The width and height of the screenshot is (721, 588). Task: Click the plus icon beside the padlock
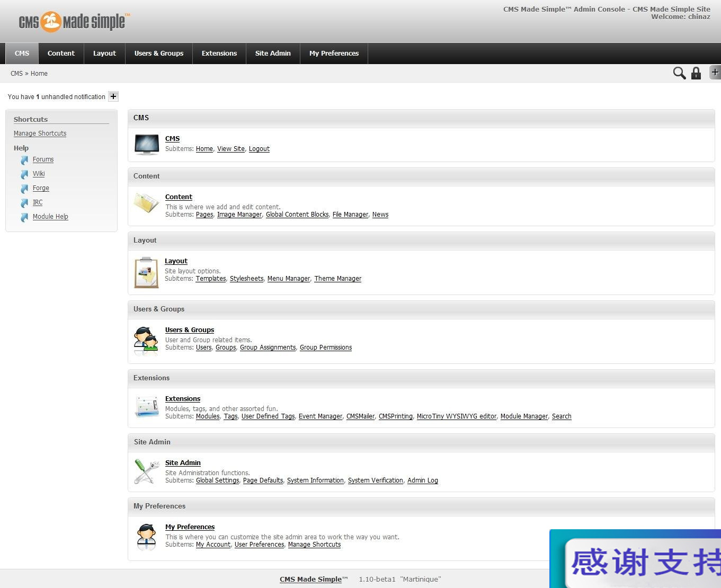[715, 72]
